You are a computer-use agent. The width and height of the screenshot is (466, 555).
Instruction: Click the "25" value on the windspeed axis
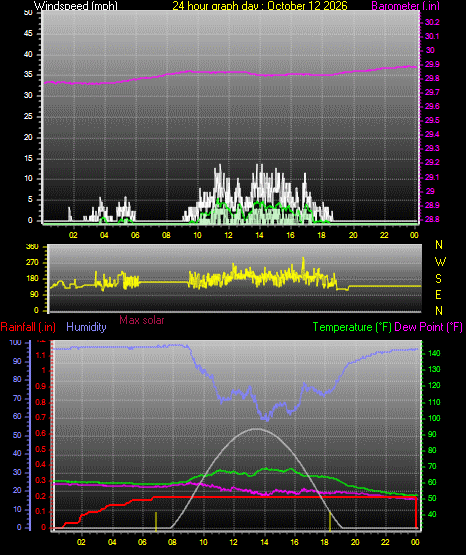tap(28, 116)
